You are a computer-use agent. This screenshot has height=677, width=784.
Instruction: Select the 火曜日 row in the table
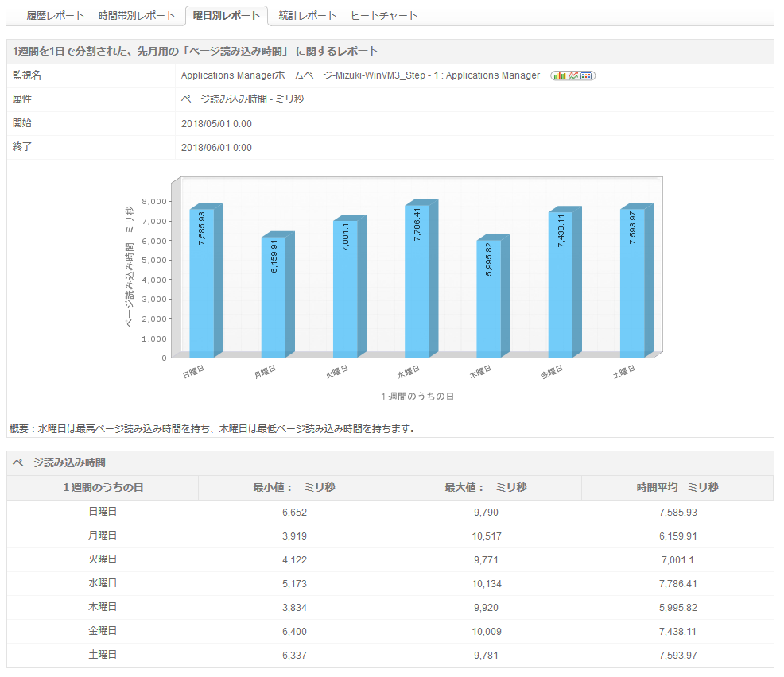click(103, 560)
